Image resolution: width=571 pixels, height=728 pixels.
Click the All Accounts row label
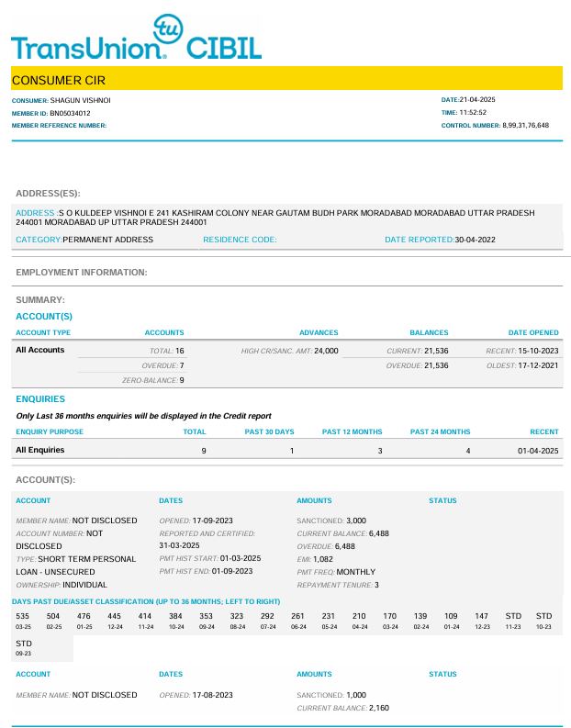[39, 350]
